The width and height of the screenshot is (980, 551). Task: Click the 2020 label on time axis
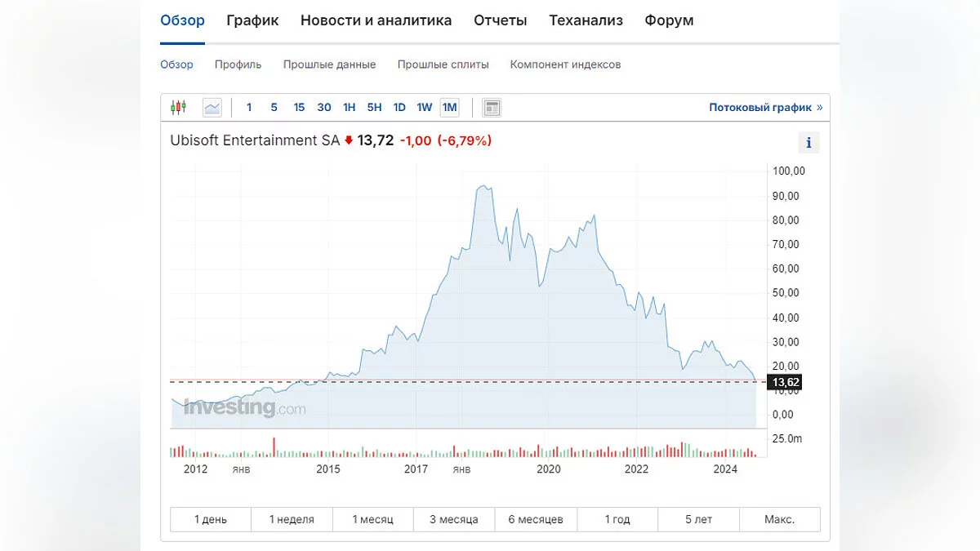click(548, 469)
